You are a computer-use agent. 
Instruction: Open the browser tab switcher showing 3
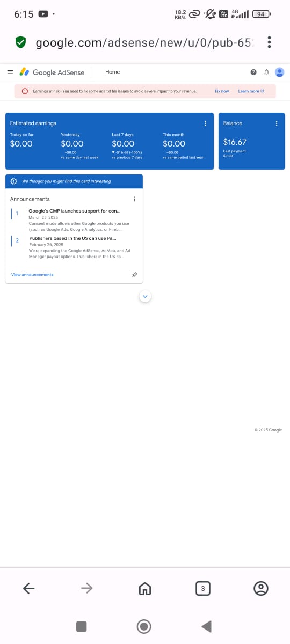(x=202, y=589)
